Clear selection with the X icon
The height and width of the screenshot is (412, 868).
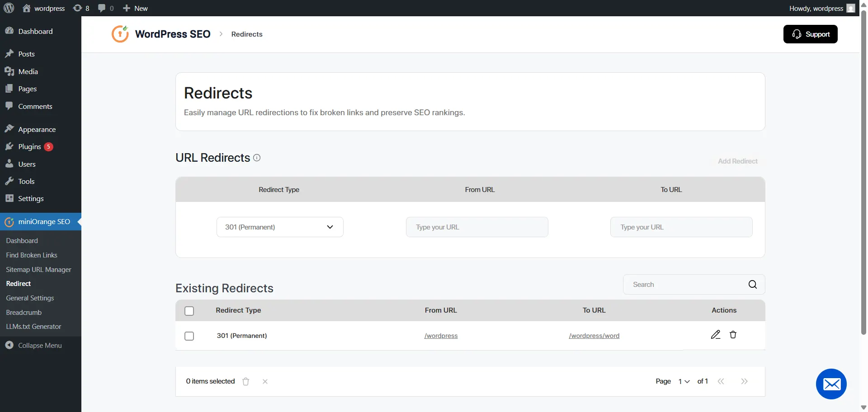point(265,381)
